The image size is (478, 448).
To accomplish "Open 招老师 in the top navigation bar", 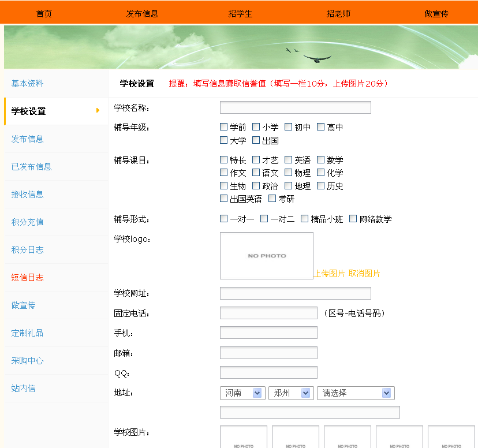I will [338, 13].
